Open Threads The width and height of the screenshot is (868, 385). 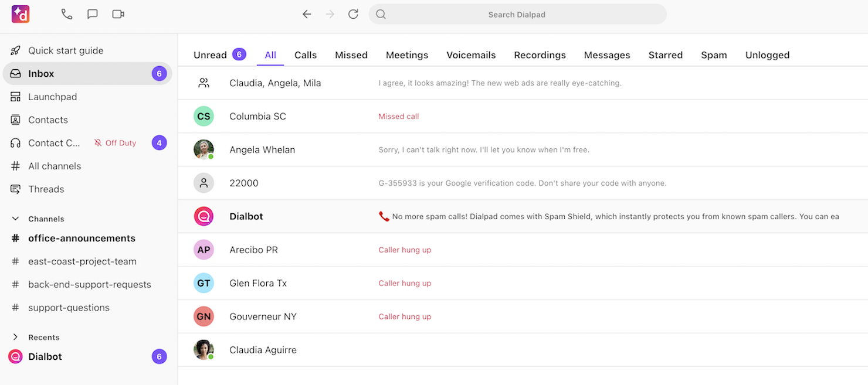pyautogui.click(x=46, y=189)
